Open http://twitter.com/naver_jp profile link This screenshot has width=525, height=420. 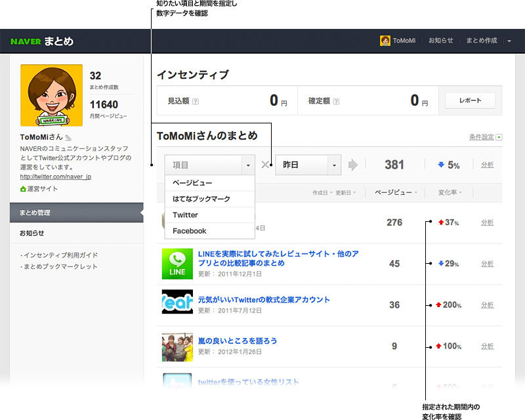pyautogui.click(x=56, y=177)
